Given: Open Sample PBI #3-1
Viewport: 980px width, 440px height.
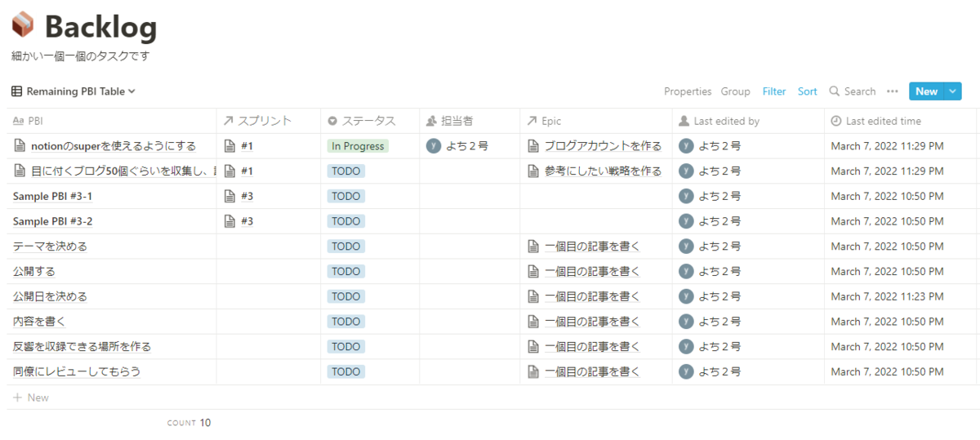Looking at the screenshot, I should point(52,196).
